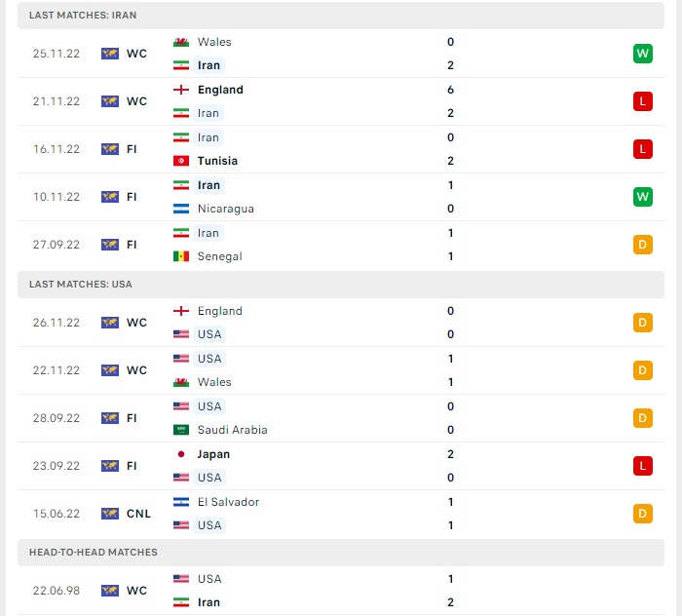Screen dimensions: 682x616
Task: Click the red L badge for Japan–USA
Action: click(x=642, y=466)
